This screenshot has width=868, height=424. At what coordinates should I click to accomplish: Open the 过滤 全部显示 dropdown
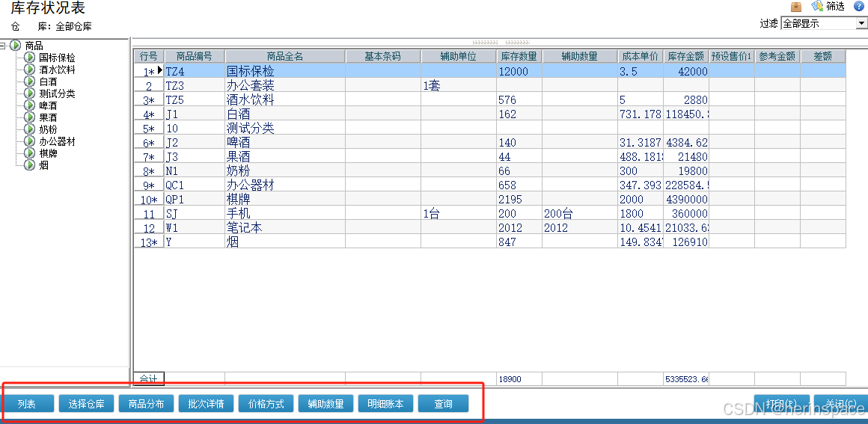click(x=861, y=23)
